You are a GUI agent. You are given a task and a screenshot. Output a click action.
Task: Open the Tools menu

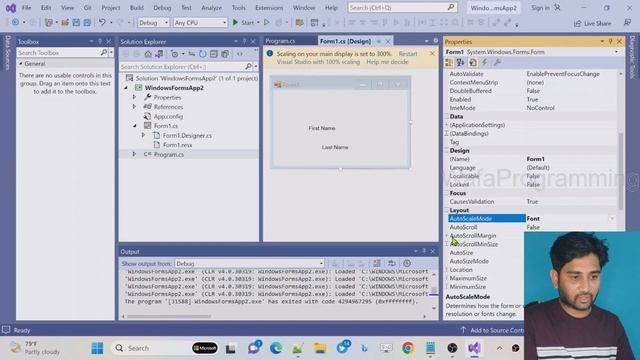tap(238, 8)
